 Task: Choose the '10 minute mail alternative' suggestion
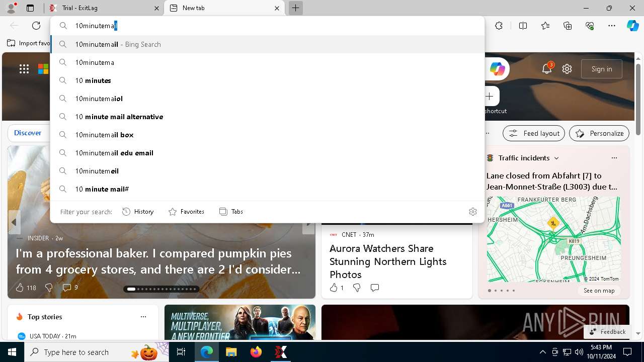click(x=267, y=117)
